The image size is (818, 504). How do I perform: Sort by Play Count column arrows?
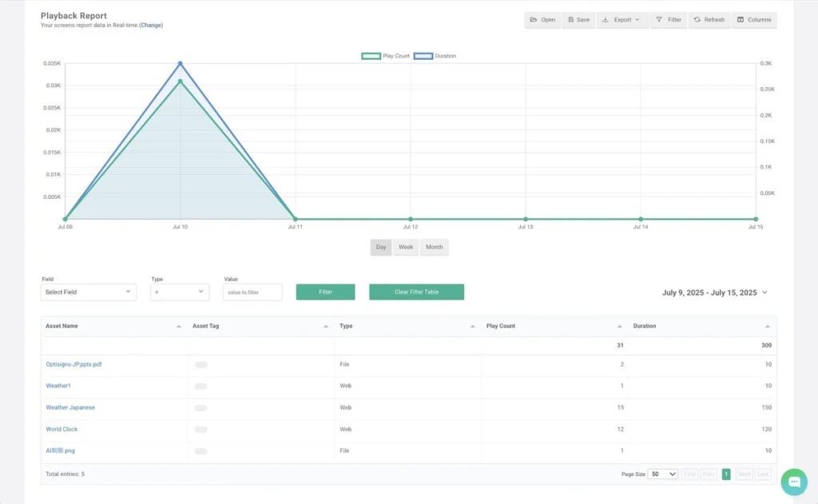pyautogui.click(x=619, y=327)
